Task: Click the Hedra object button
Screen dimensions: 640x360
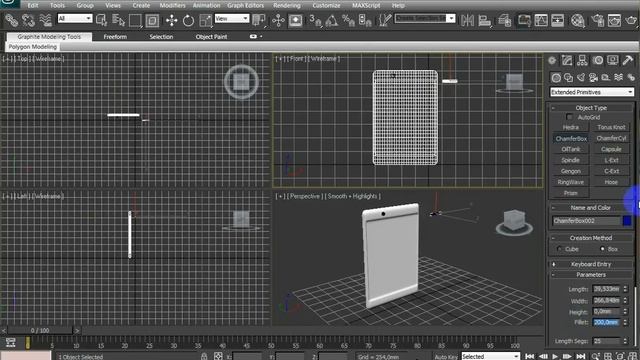Action: pos(571,127)
